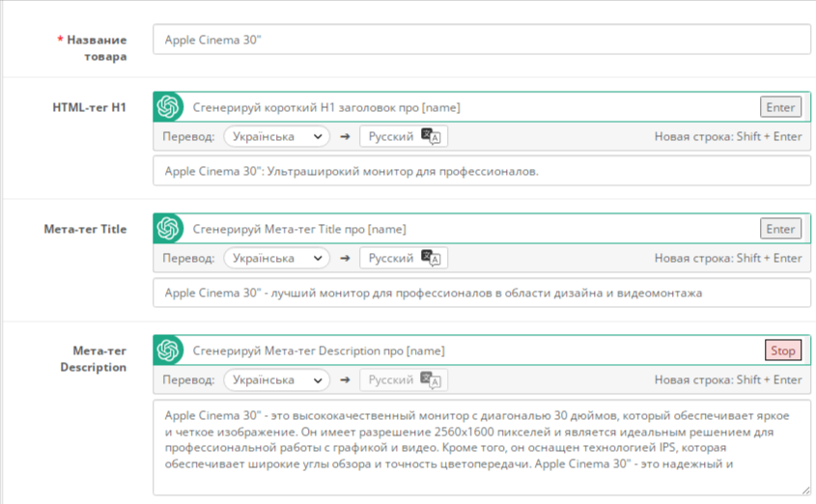Viewport: 816px width, 504px height.
Task: Click inside the Мета-тег Description textarea
Action: pos(481,447)
